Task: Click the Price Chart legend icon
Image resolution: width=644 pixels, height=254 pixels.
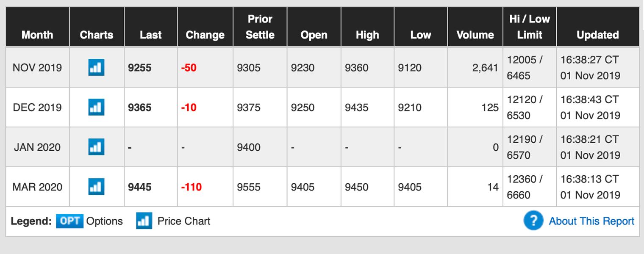Action: pos(144,221)
